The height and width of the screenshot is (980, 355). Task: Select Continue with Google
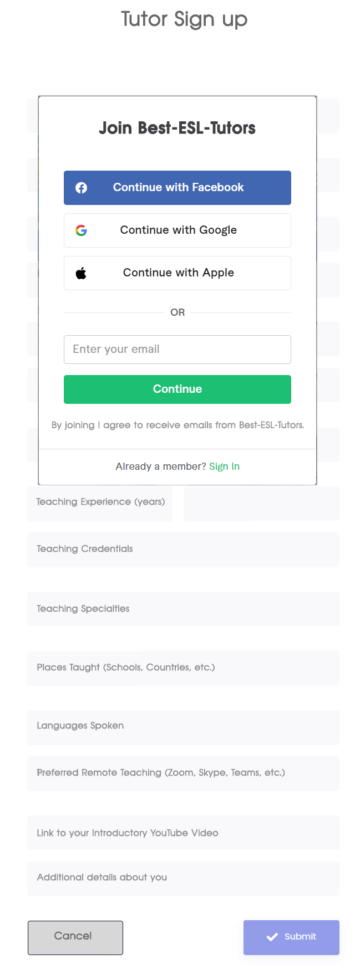[x=177, y=230]
